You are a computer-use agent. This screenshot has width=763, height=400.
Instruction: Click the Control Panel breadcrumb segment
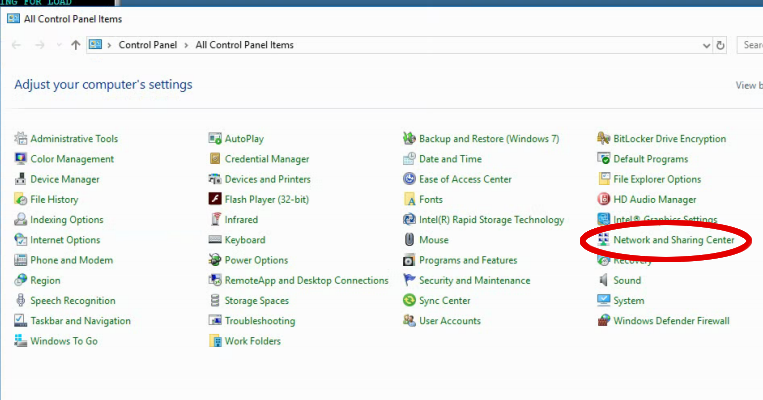pos(149,45)
